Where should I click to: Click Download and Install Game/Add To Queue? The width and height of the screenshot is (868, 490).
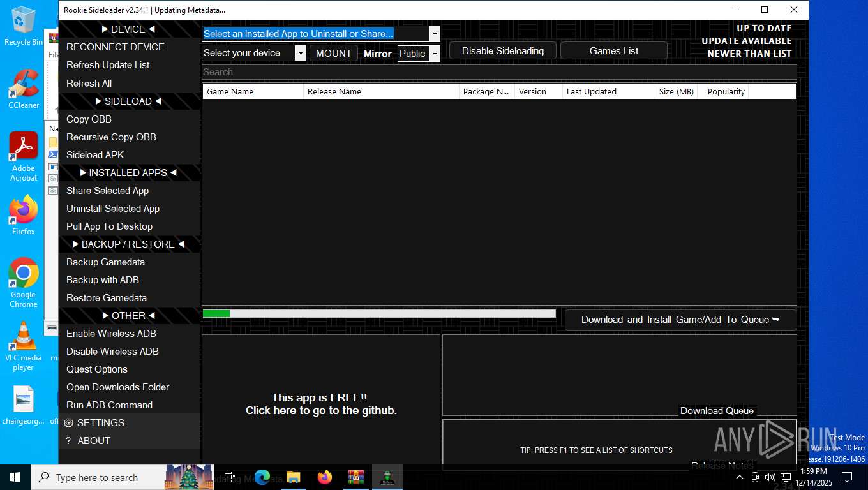pos(680,320)
